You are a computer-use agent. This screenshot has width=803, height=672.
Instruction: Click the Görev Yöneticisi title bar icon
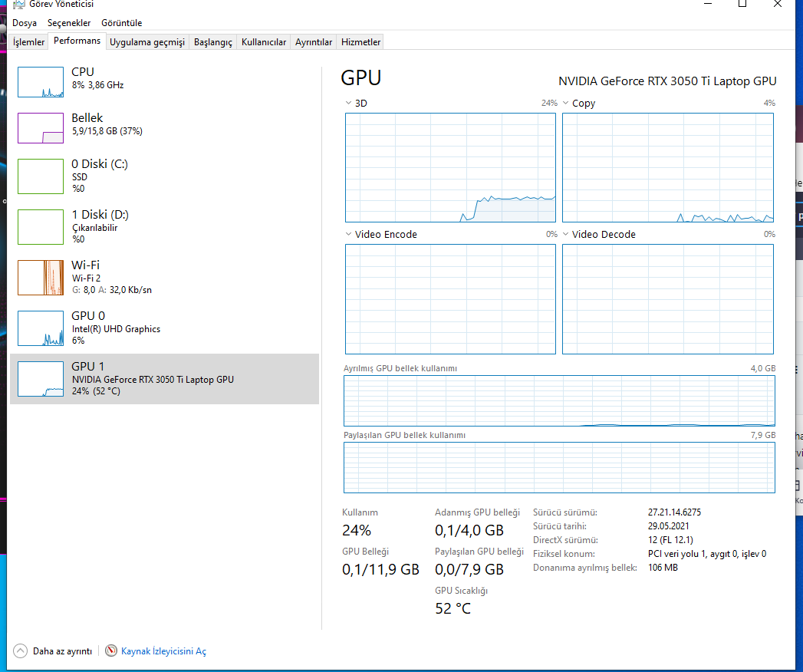pos(19,4)
